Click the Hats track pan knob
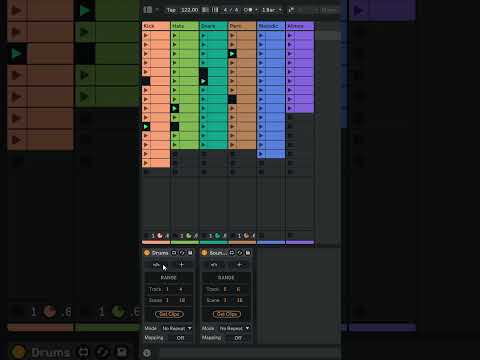 (189, 236)
